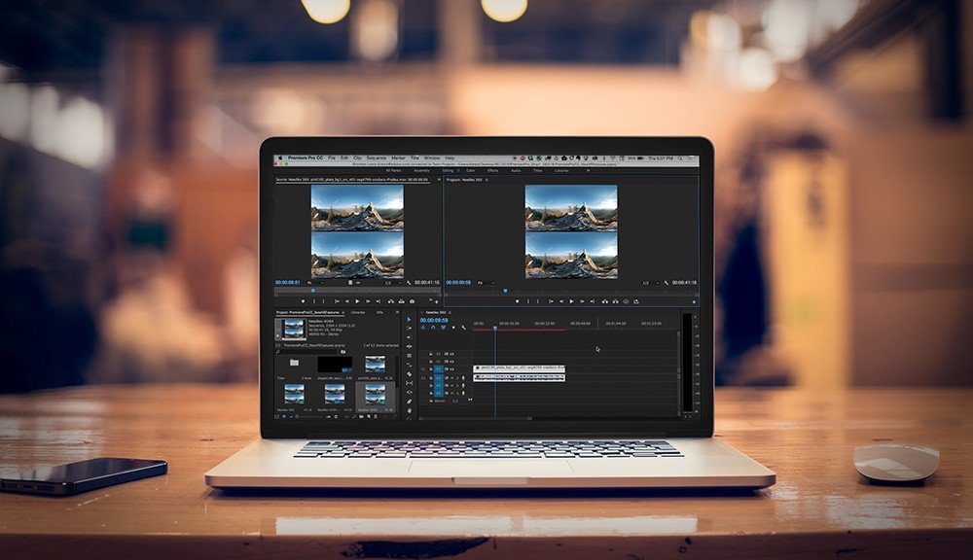Toggle track output visibility on track V1
Viewport: 973px width, 560px height.
tap(451, 368)
